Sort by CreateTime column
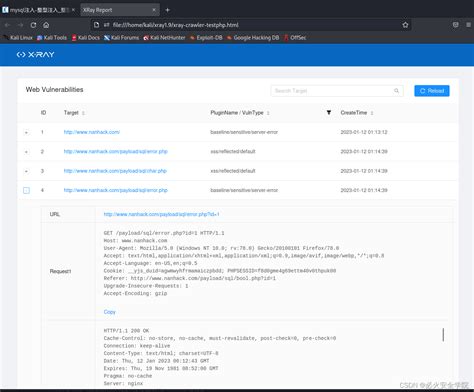474x392 pixels. pos(372,113)
